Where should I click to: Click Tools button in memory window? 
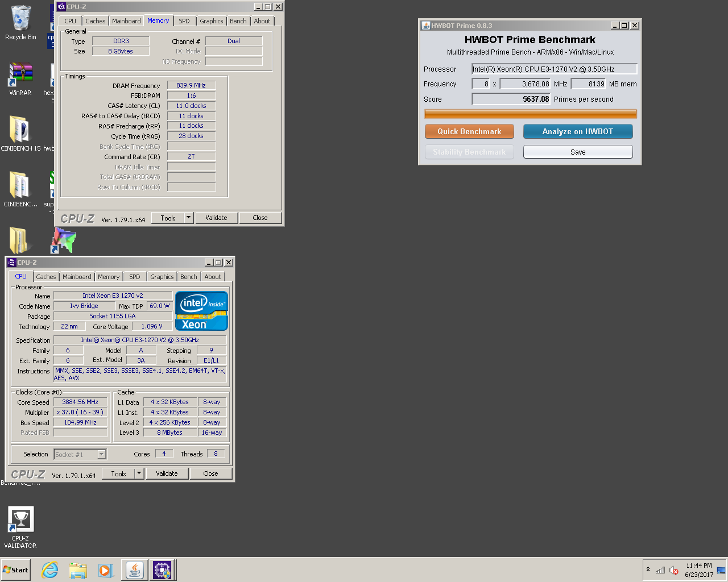pos(168,218)
